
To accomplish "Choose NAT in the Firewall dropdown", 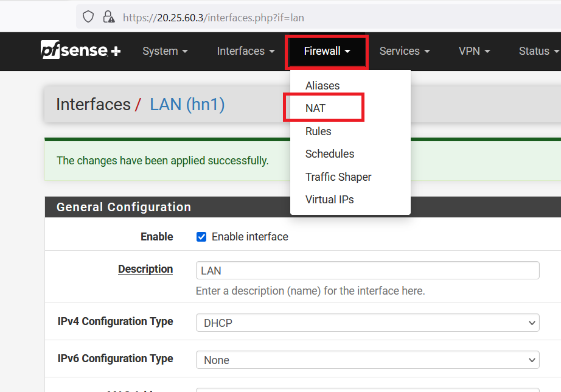I will pyautogui.click(x=315, y=108).
